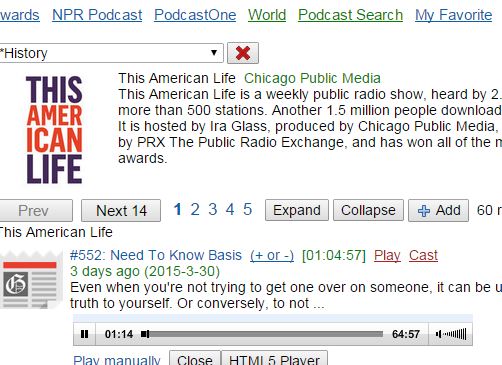This screenshot has width=502, height=365.
Task: Click the total duration 64:57
Action: [x=406, y=334]
